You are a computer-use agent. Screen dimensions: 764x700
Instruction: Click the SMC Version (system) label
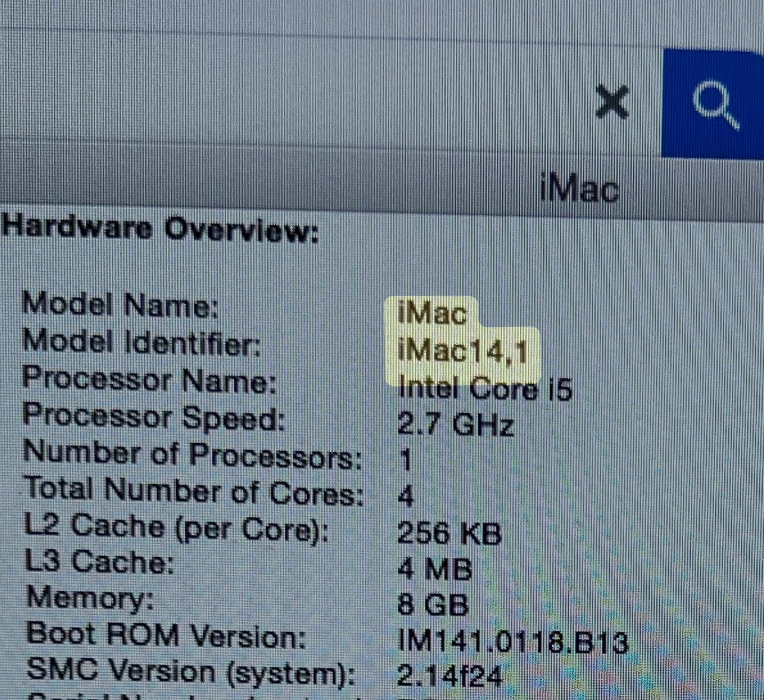pyautogui.click(x=192, y=672)
